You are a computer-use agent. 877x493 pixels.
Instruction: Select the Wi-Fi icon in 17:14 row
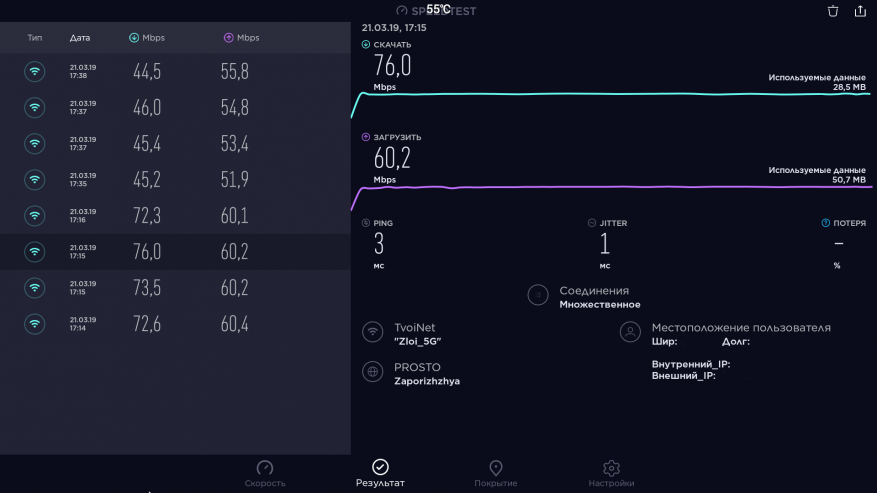[x=35, y=324]
